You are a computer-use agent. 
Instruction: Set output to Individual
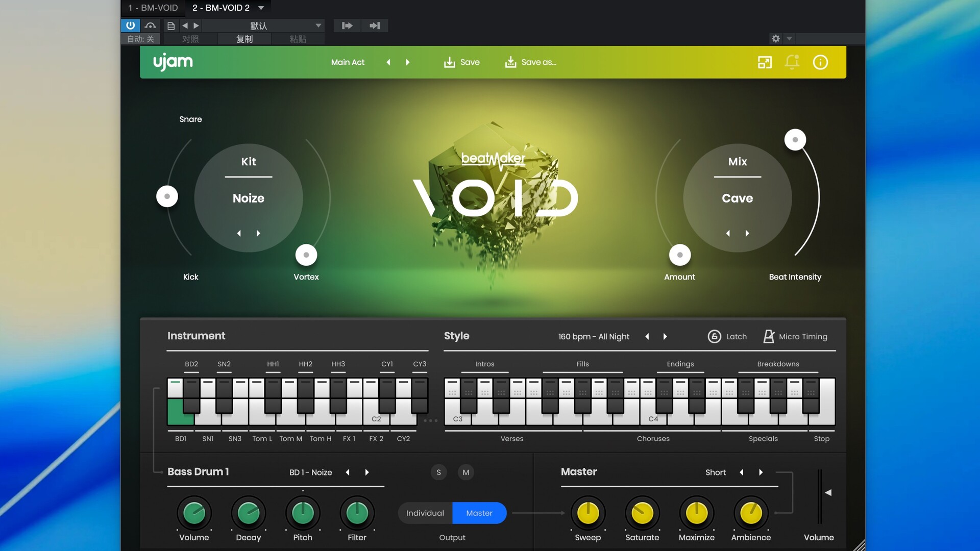pyautogui.click(x=425, y=513)
